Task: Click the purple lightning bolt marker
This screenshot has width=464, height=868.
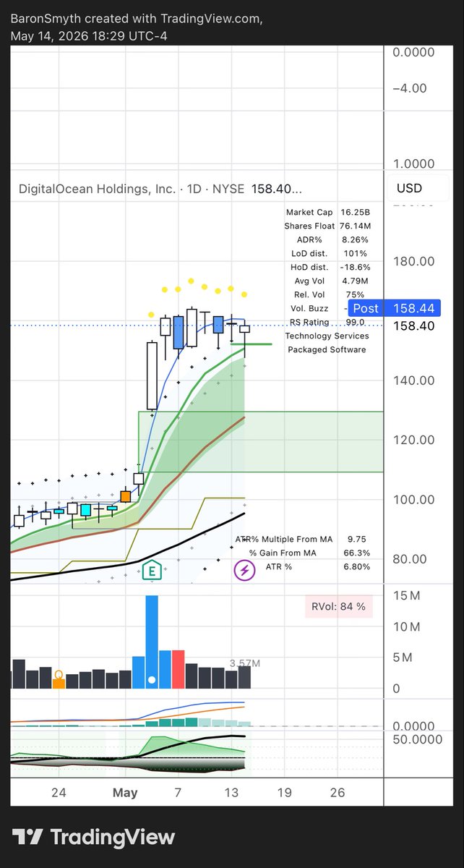Action: pyautogui.click(x=244, y=571)
